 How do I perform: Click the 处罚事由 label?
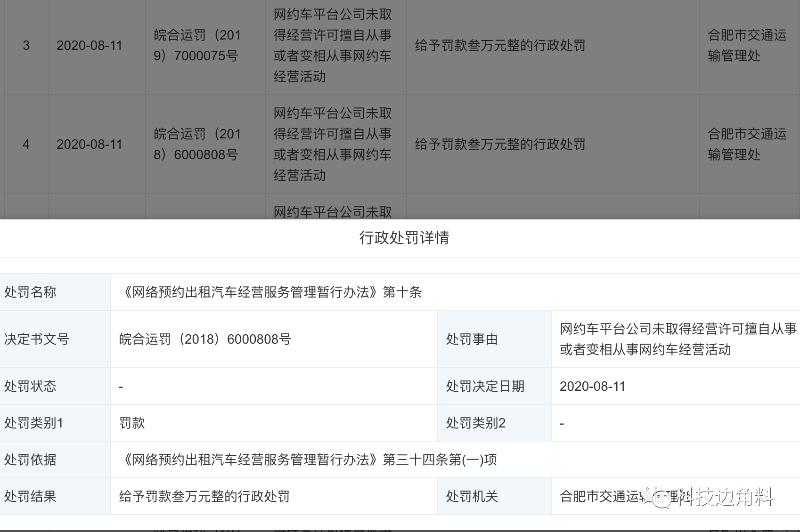[472, 339]
